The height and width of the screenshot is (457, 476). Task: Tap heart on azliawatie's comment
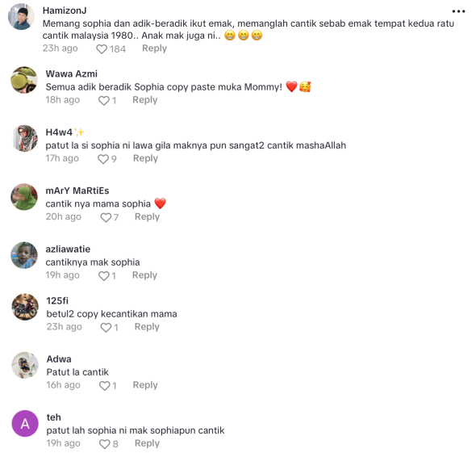[x=104, y=275]
